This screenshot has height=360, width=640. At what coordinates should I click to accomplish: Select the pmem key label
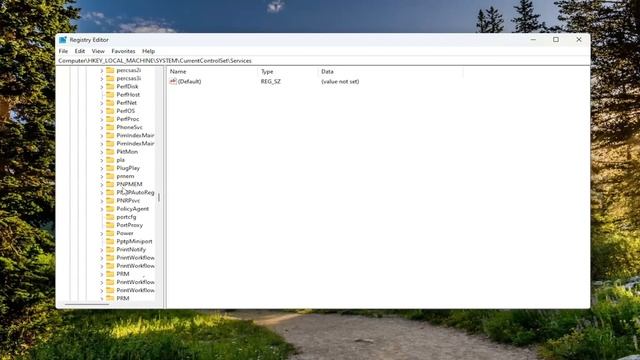(125, 176)
